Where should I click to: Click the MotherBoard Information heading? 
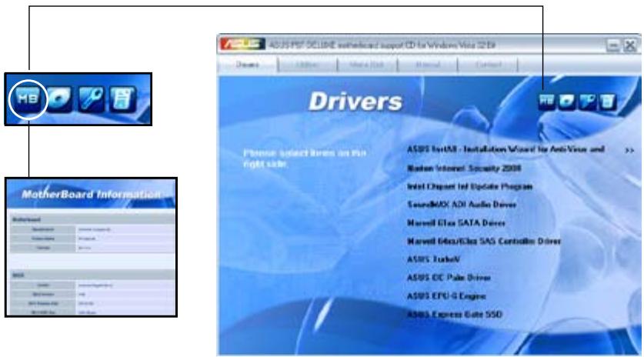91,195
